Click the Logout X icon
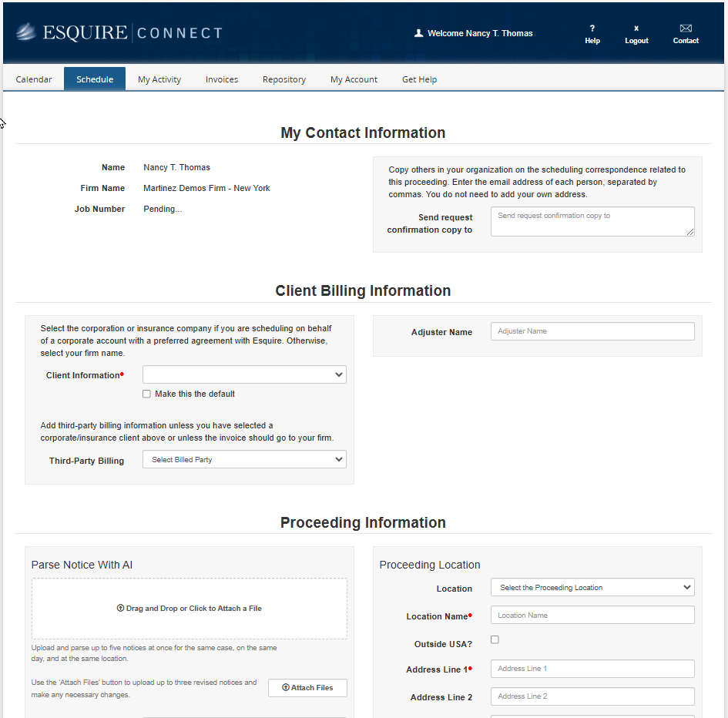Viewport: 728px width, 718px height. pos(636,29)
